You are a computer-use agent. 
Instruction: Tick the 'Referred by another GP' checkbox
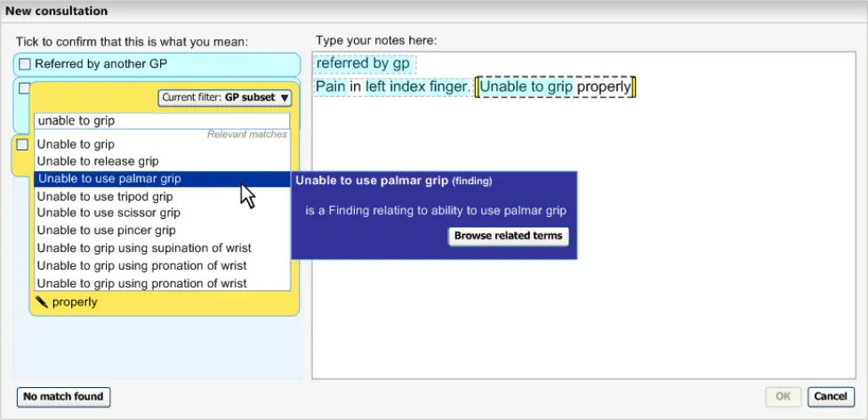[x=25, y=64]
